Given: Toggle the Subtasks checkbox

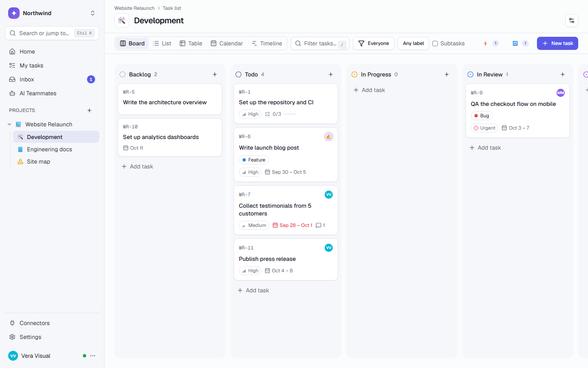Looking at the screenshot, I should 435,43.
